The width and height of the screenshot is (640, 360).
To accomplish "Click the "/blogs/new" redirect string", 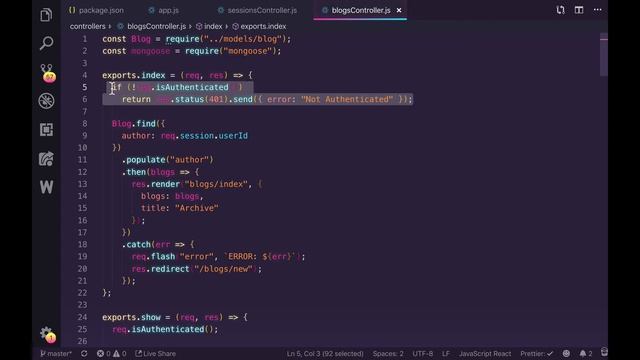I will click(x=223, y=269).
